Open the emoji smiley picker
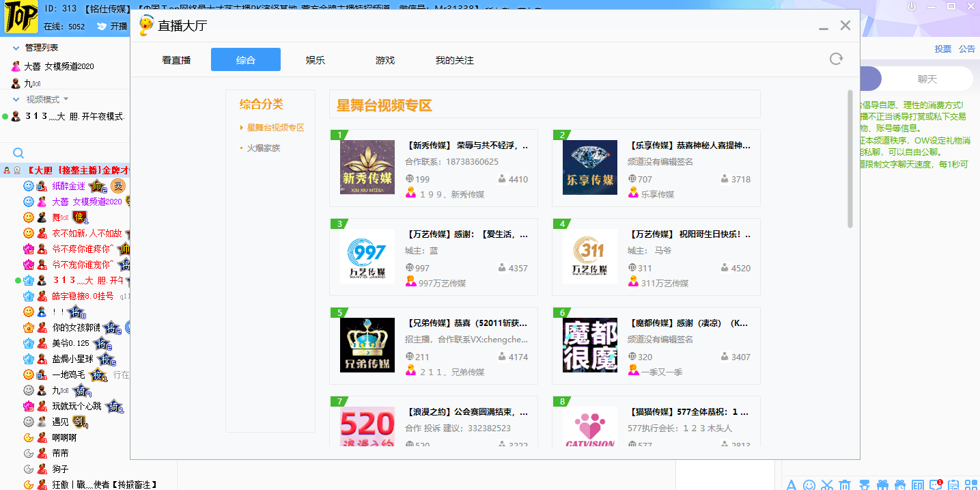The image size is (980, 490). coord(809,485)
